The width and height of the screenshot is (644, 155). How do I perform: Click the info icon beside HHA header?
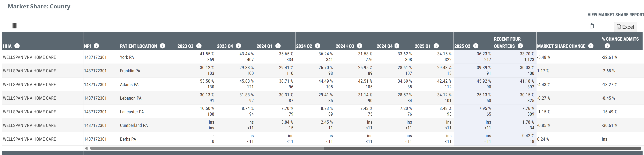[x=17, y=46]
